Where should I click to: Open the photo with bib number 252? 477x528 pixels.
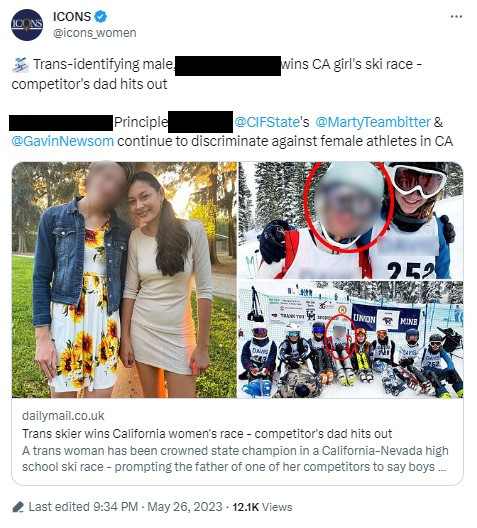pos(350,221)
